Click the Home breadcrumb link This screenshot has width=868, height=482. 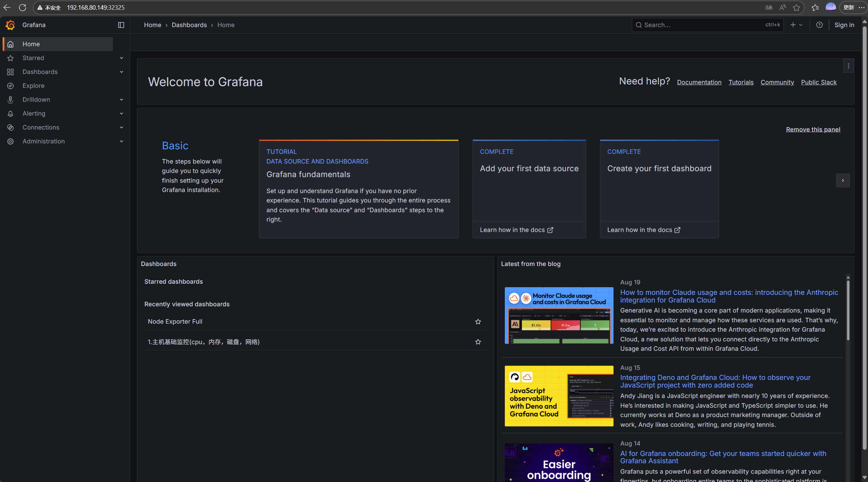point(153,25)
